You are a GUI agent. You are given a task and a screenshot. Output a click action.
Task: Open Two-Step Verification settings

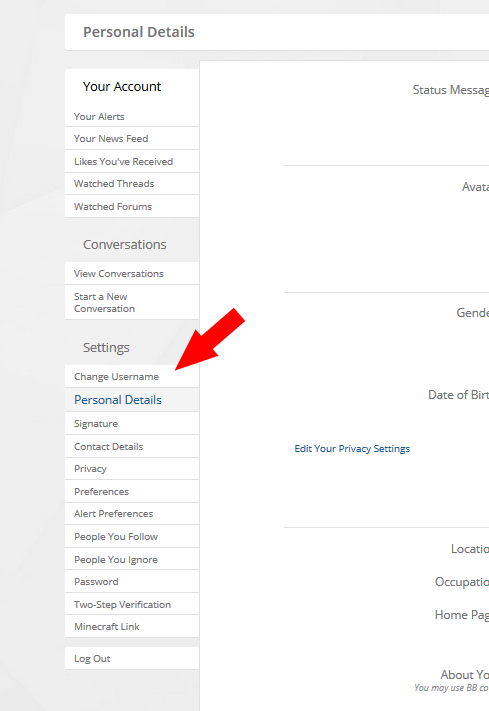click(x=132, y=604)
